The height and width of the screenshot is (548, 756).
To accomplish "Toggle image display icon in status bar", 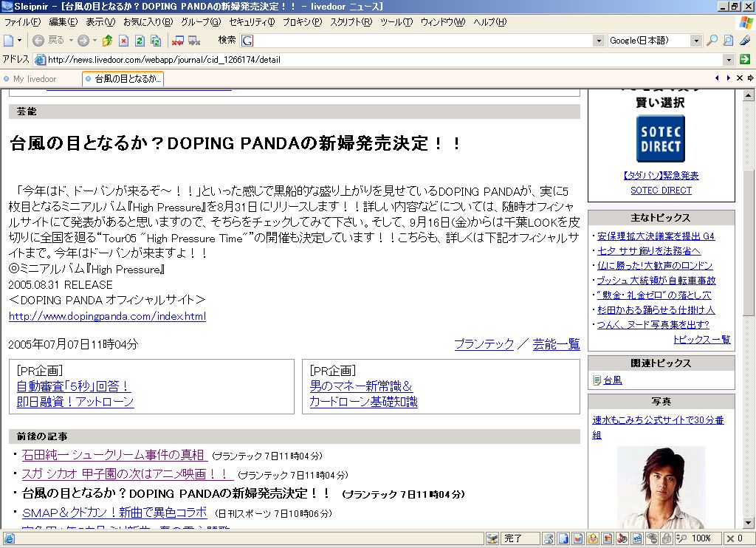I will click(x=608, y=538).
